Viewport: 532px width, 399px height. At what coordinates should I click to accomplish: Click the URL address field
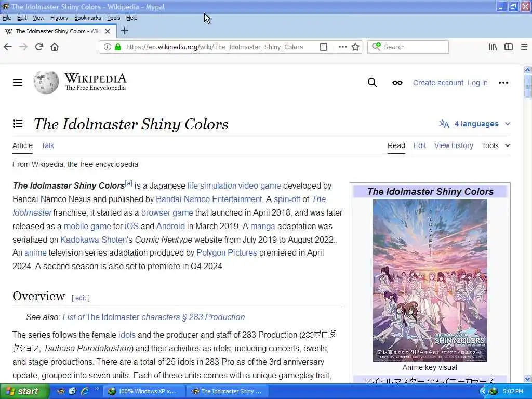(215, 47)
